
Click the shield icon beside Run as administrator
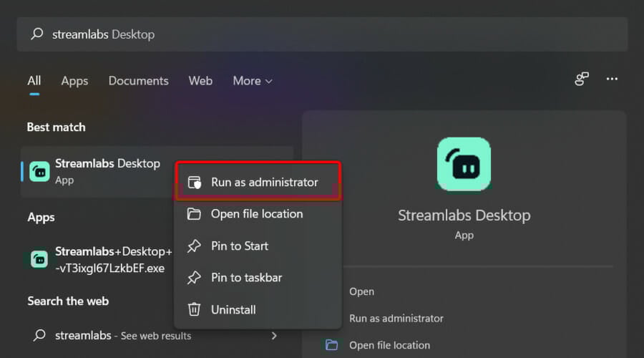click(x=194, y=182)
